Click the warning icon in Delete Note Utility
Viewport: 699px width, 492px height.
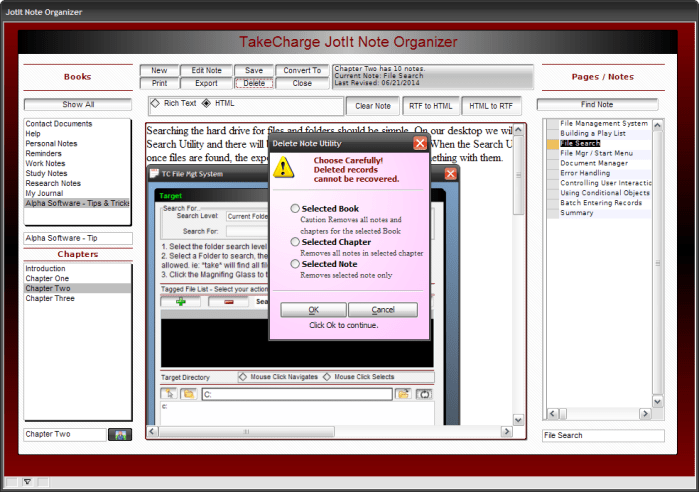(x=283, y=168)
